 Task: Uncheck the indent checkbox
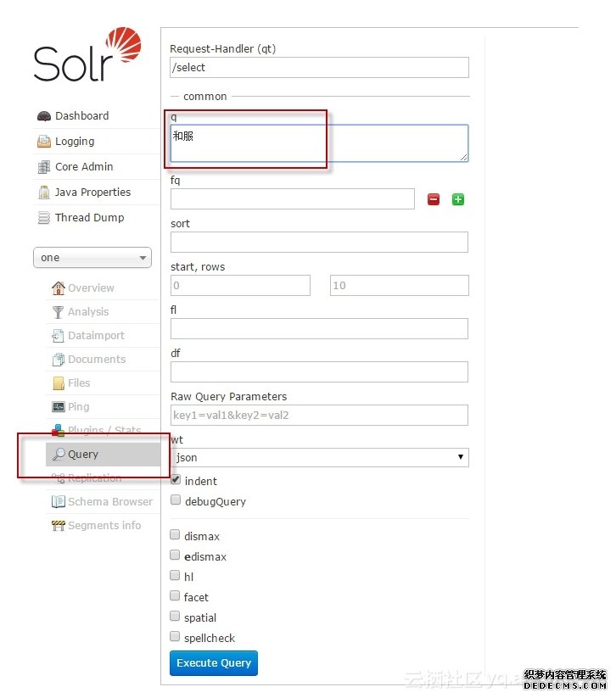(176, 480)
